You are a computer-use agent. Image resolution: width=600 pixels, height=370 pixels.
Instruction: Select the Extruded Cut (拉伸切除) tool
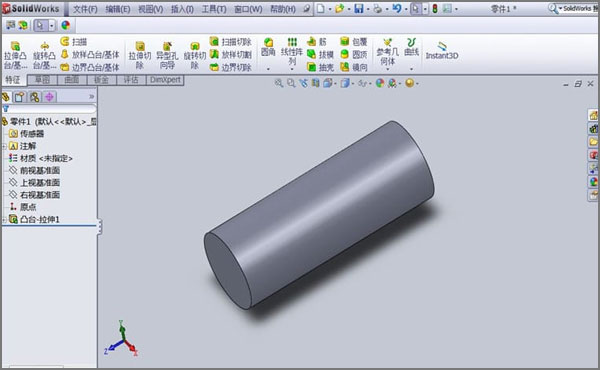click(x=140, y=55)
